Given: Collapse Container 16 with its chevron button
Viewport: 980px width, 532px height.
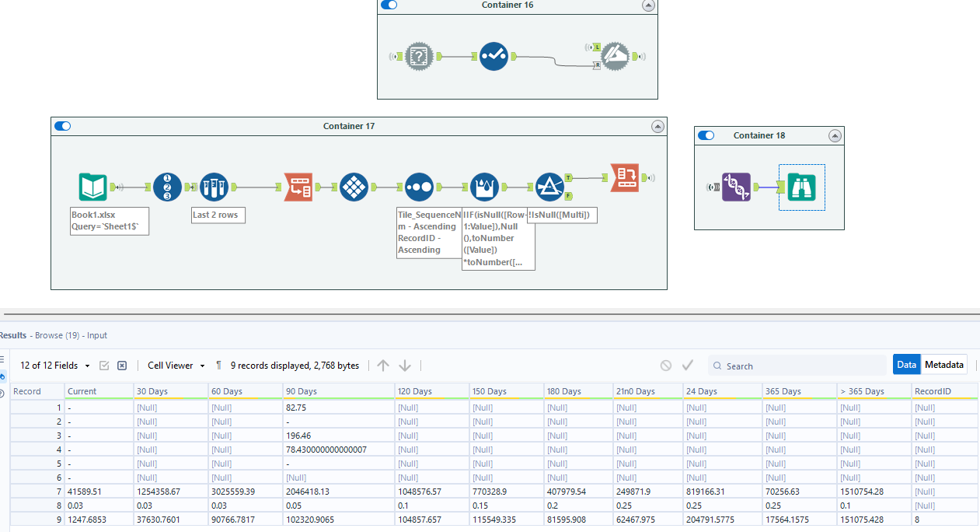Looking at the screenshot, I should pyautogui.click(x=648, y=5).
